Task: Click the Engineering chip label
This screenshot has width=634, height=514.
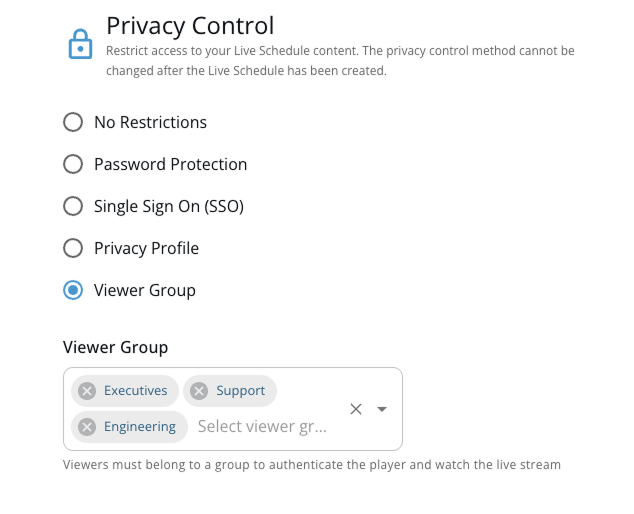Action: click(140, 427)
